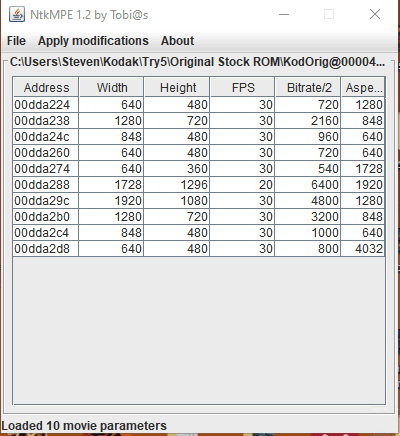The width and height of the screenshot is (400, 436).
Task: Click bitrate 3200 in row 00dda2b0
Action: 308,217
